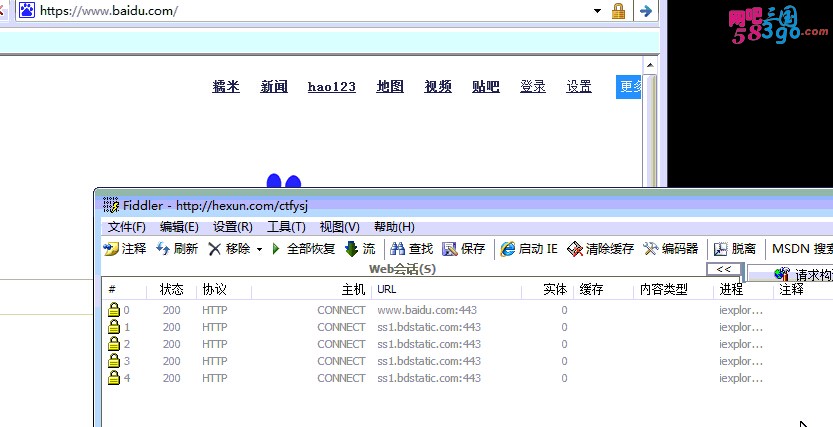
Task: Click the browser scrollbar up arrow
Action: [x=650, y=66]
